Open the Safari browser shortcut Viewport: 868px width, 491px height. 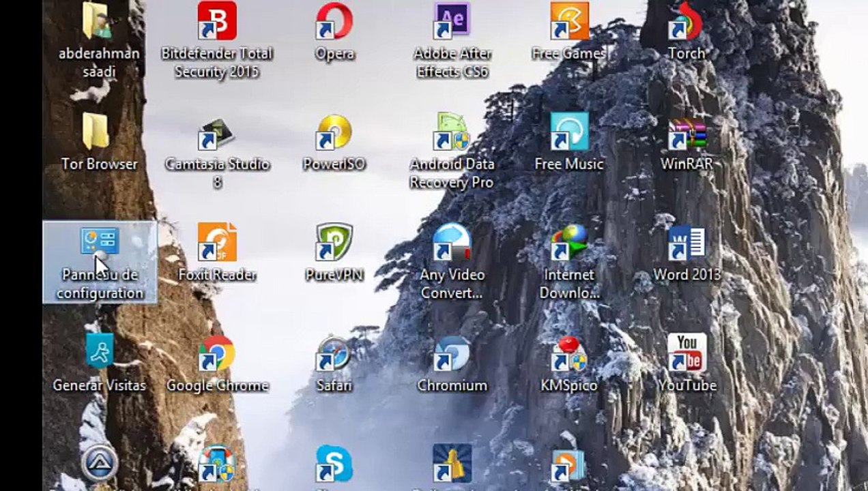coord(334,363)
